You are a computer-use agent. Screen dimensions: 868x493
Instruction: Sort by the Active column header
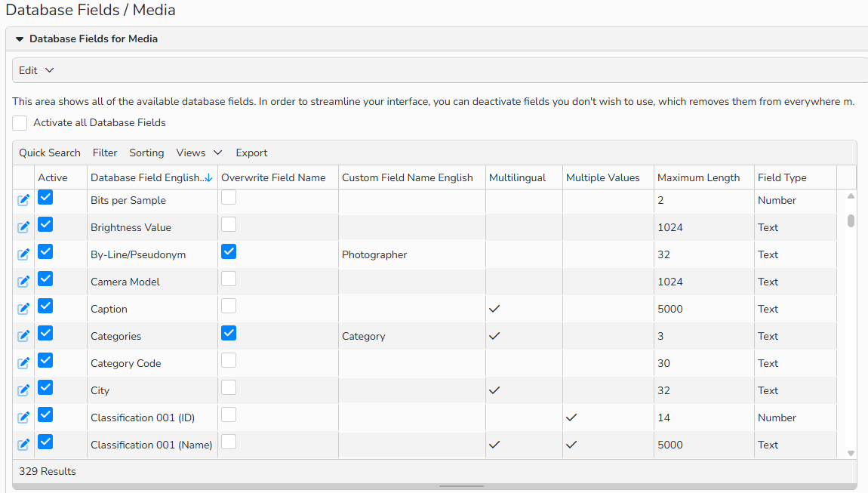(53, 178)
